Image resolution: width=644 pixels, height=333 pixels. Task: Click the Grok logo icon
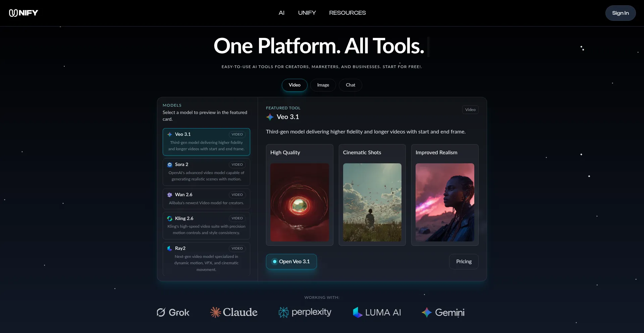pyautogui.click(x=161, y=312)
